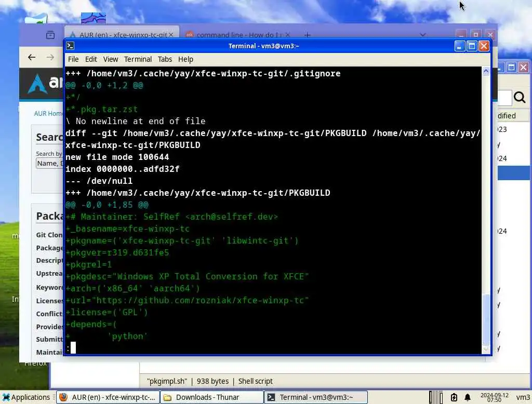Click the terminal vertical scrollbar thumb

486,319
